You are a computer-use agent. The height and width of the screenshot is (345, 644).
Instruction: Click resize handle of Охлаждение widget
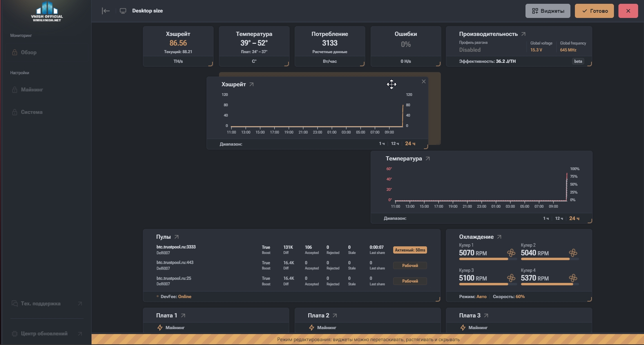pyautogui.click(x=589, y=299)
